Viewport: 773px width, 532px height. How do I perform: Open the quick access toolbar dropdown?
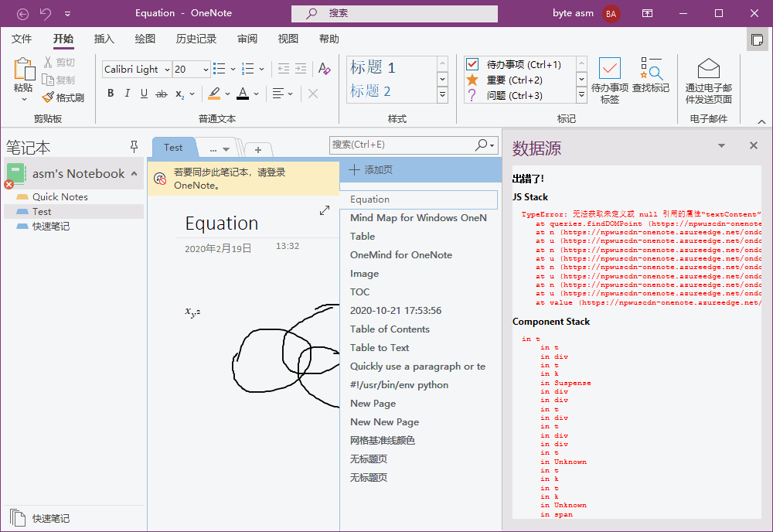click(67, 14)
